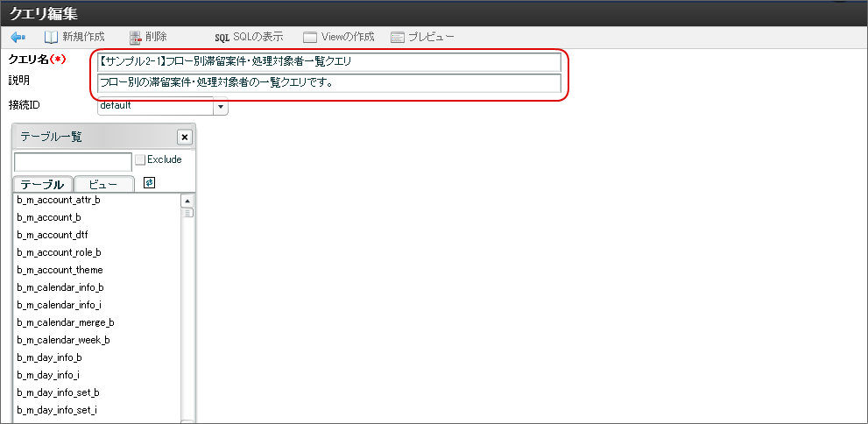The width and height of the screenshot is (868, 424).
Task: Click the table list scrollbar thumb
Action: 187,213
